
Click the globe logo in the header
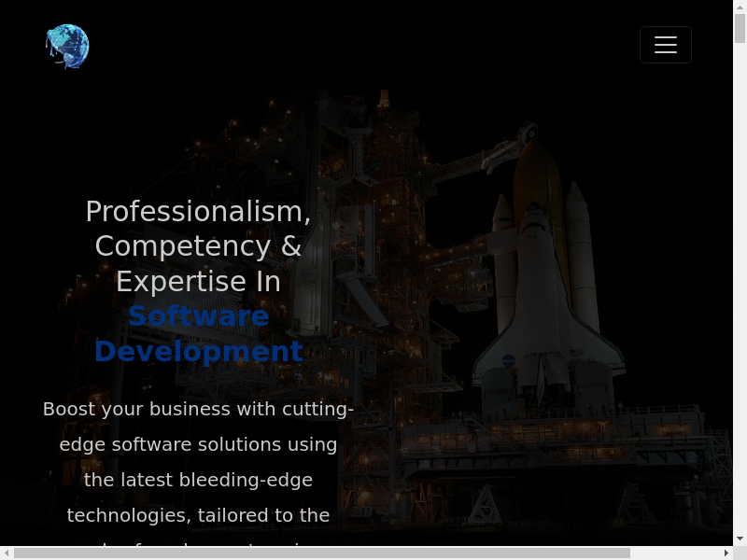67,46
